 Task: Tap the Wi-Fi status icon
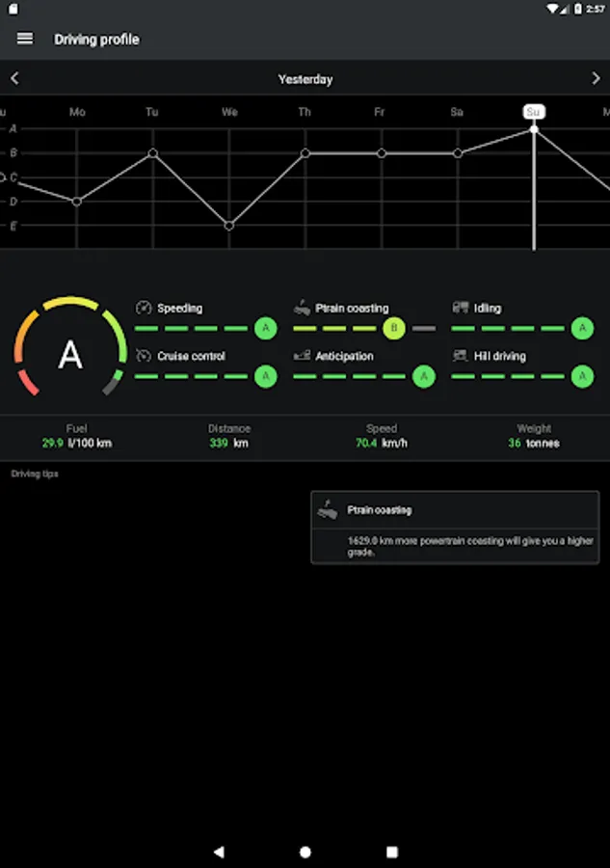pyautogui.click(x=552, y=9)
